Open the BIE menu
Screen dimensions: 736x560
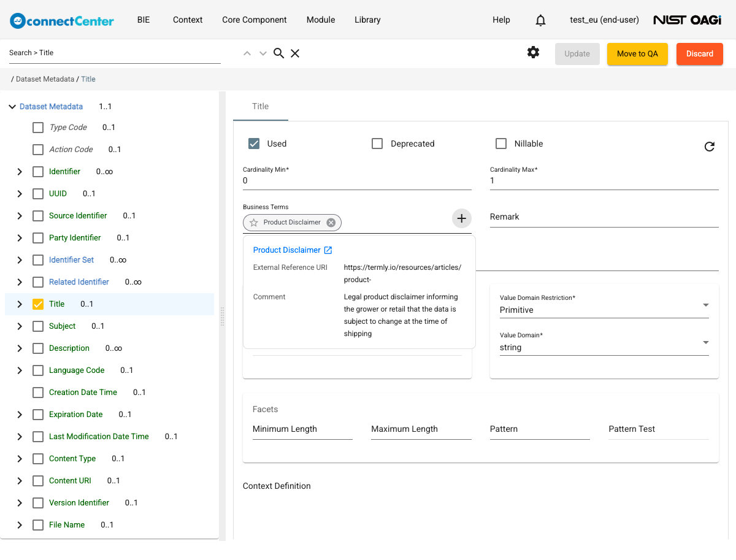click(x=144, y=20)
